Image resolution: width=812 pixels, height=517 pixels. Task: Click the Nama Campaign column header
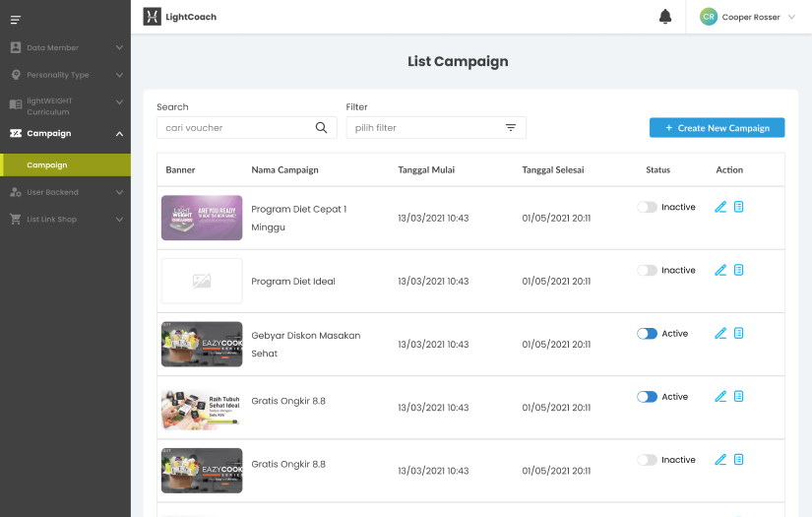coord(284,170)
